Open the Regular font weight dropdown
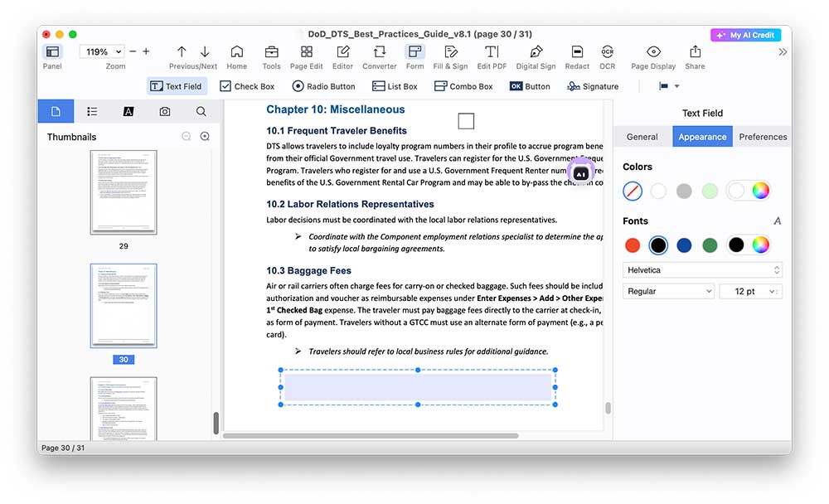The height and width of the screenshot is (504, 829). click(668, 292)
